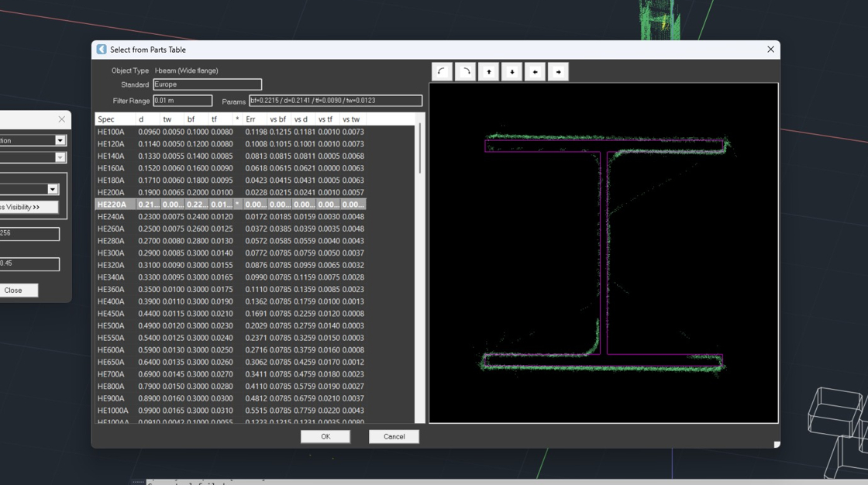Move profile down with the down arrow
The width and height of the screenshot is (868, 485).
[512, 71]
